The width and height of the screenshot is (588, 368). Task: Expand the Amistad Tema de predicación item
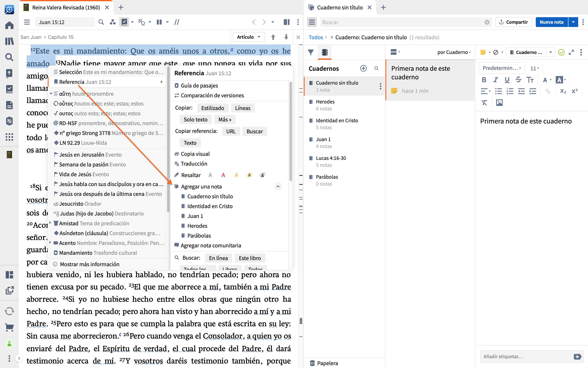coord(50,223)
